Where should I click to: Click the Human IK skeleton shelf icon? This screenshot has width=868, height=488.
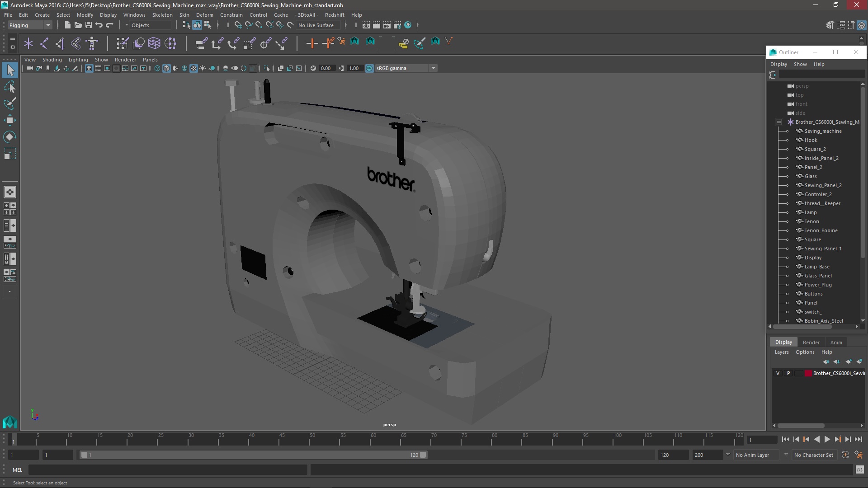pos(92,43)
